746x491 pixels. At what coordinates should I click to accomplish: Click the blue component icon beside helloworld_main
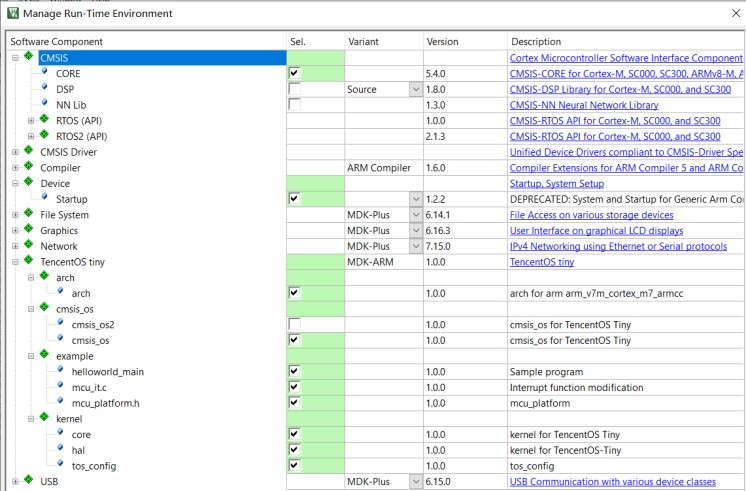pyautogui.click(x=60, y=370)
